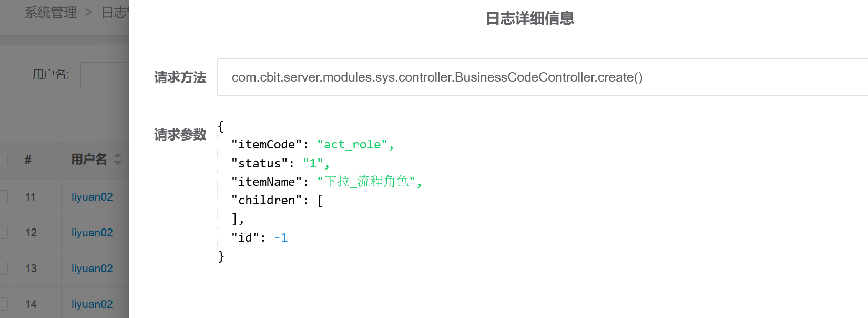
Task: Sort 用户名 column ascending with up caret
Action: coord(118,156)
